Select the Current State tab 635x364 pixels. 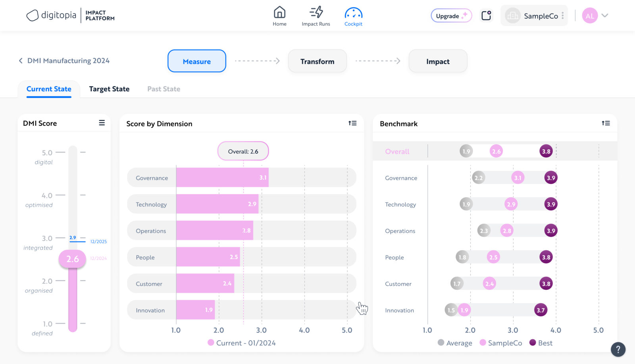coord(49,89)
